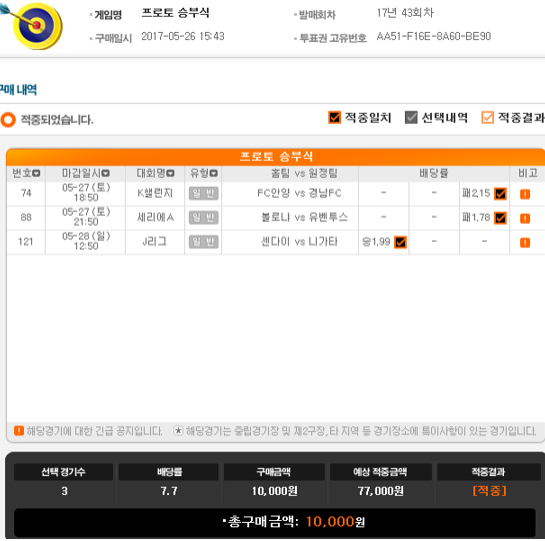The width and height of the screenshot is (545, 541).
Task: Click the star icon in the footer legend
Action: [x=178, y=431]
